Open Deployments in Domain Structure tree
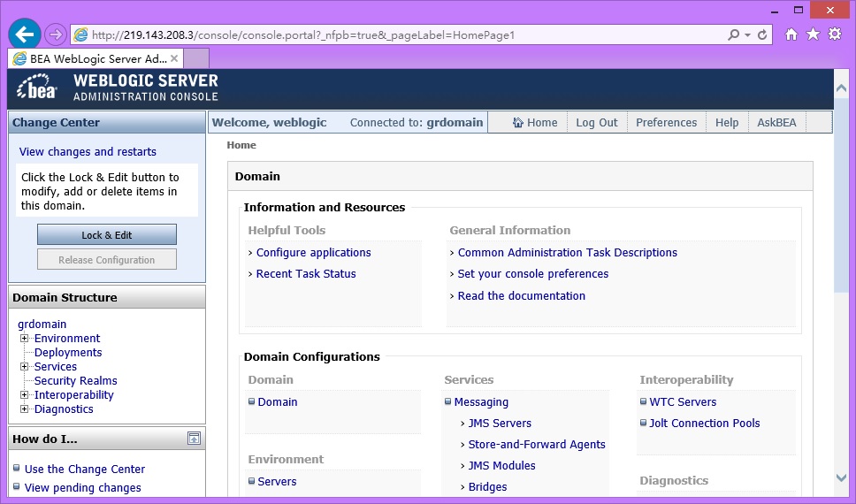The image size is (856, 504). [x=68, y=353]
